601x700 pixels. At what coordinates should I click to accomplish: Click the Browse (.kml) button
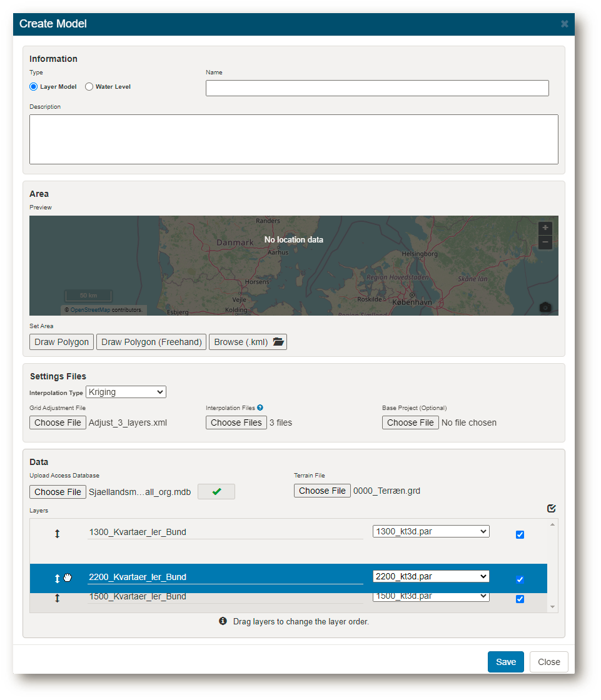(x=248, y=342)
